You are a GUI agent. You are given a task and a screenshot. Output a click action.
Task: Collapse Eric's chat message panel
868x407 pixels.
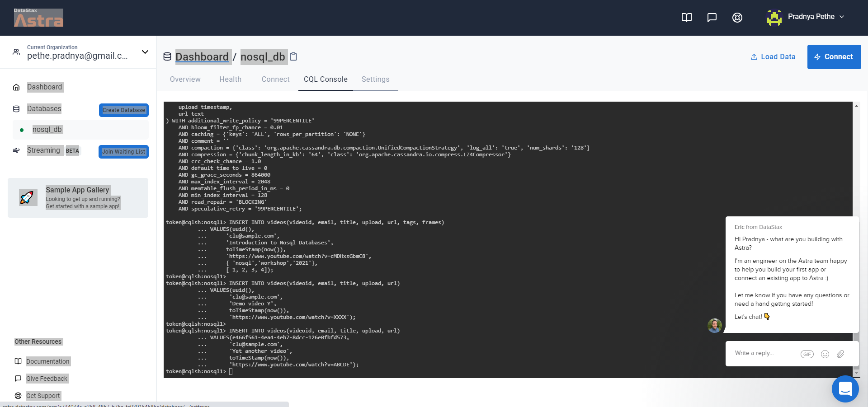(714, 326)
